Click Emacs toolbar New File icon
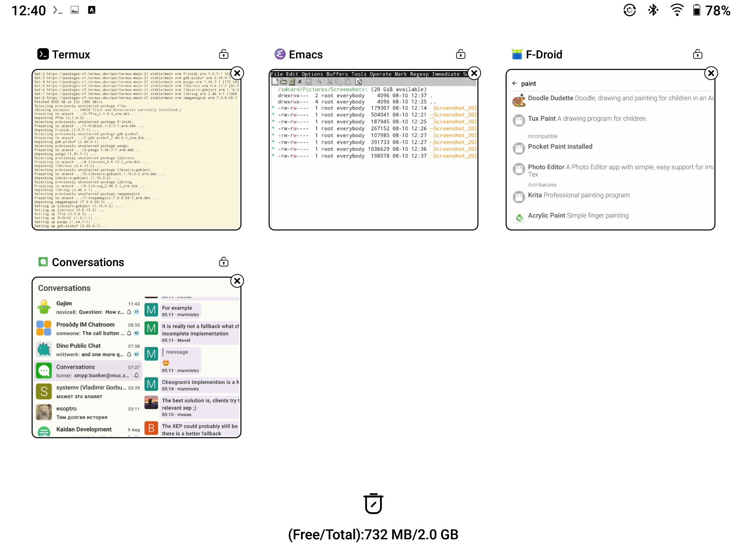This screenshot has width=747, height=560. coord(275,81)
